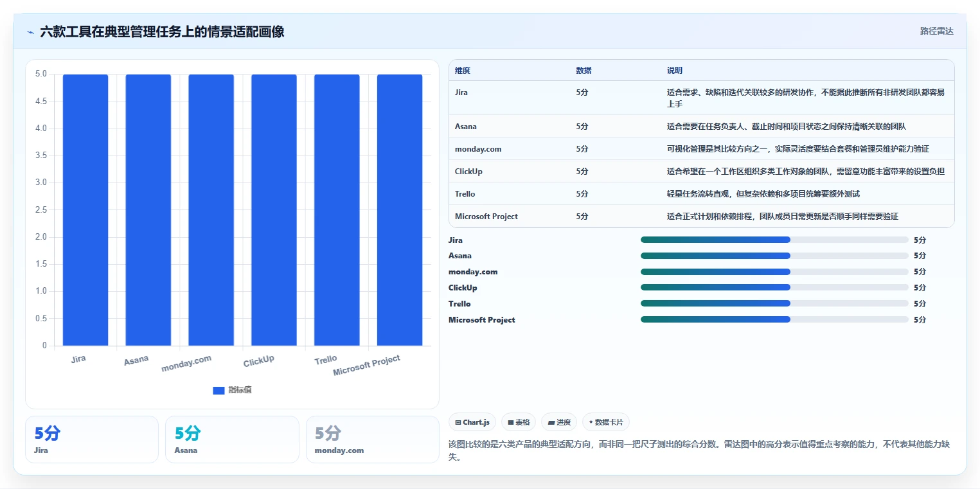980x489 pixels.
Task: Click the Asana description about 任务负责人
Action: 787,127
